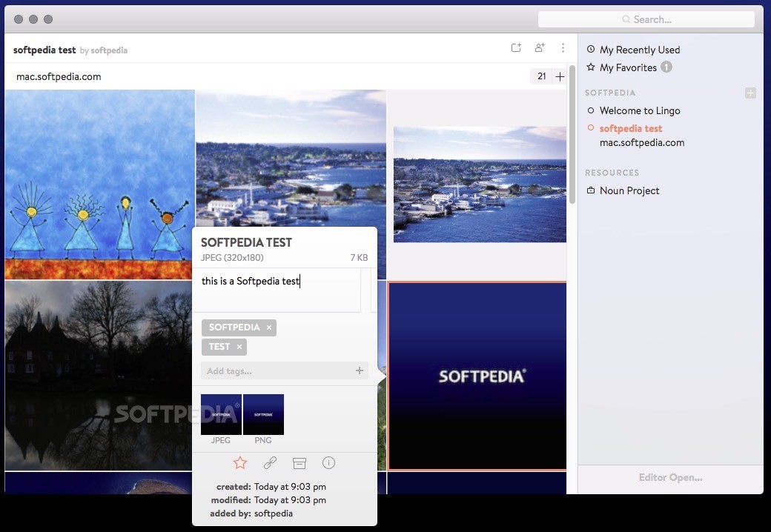Click the SOFTPEDIA TEST asset title
The width and height of the screenshot is (771, 532).
coord(246,243)
